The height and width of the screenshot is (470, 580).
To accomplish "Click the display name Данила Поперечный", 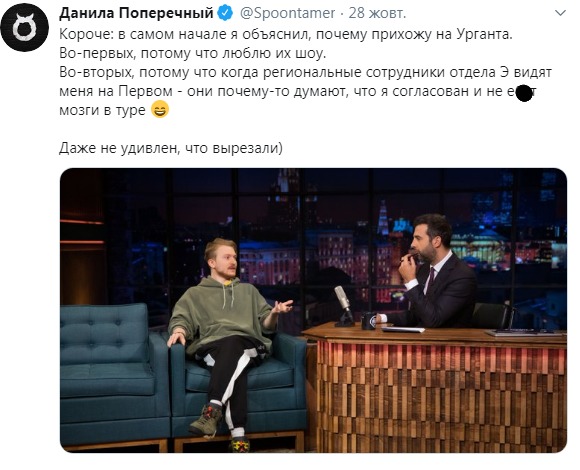I will click(136, 13).
